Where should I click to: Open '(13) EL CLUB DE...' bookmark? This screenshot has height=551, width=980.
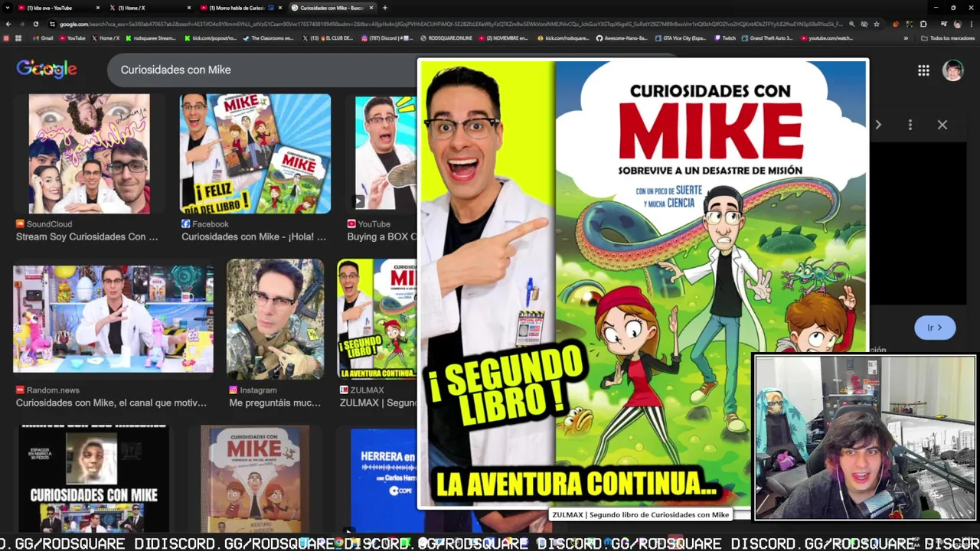[x=328, y=38]
